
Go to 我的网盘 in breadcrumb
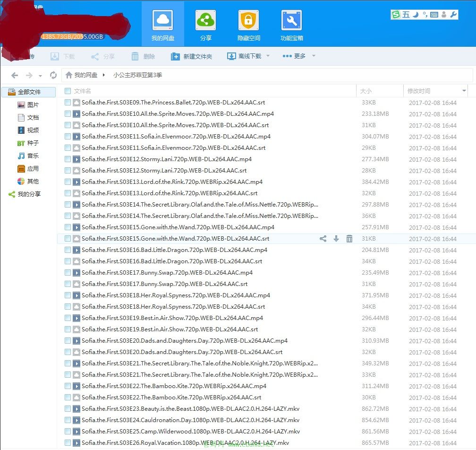86,75
